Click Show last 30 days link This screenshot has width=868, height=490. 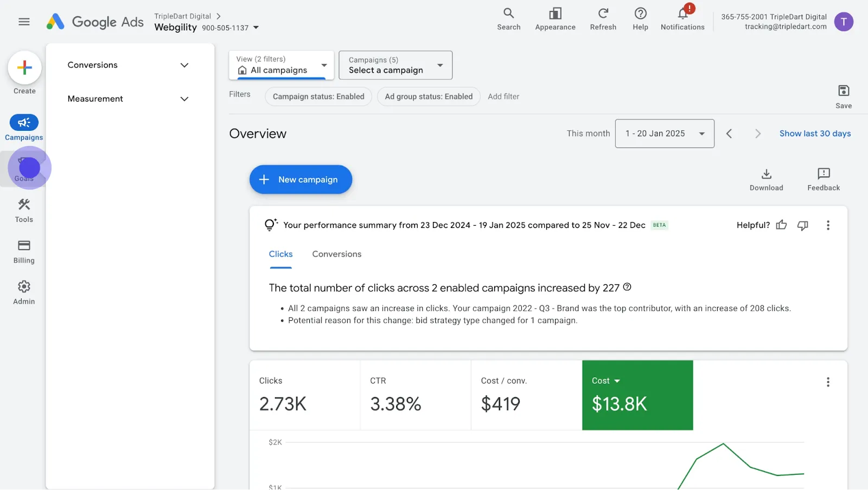pos(815,133)
